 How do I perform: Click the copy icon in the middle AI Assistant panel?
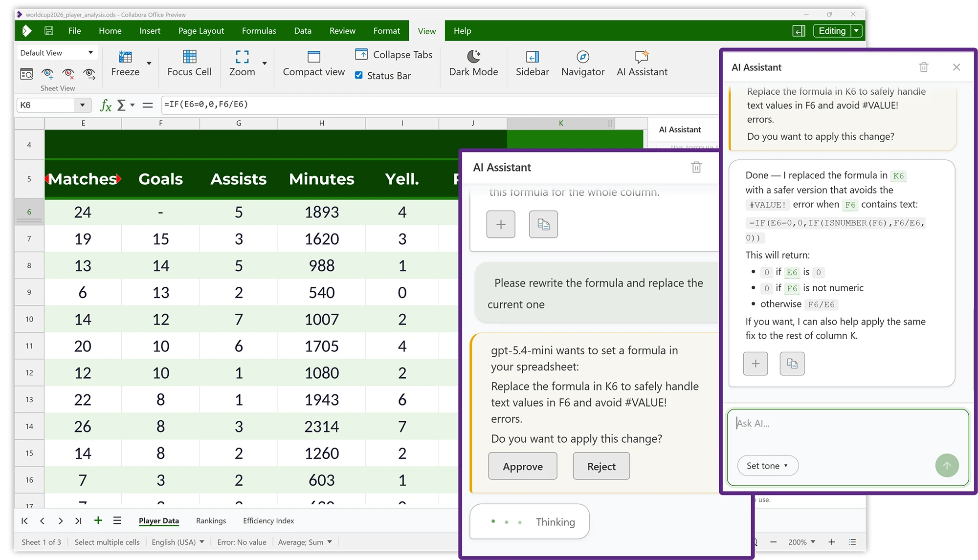click(x=543, y=224)
